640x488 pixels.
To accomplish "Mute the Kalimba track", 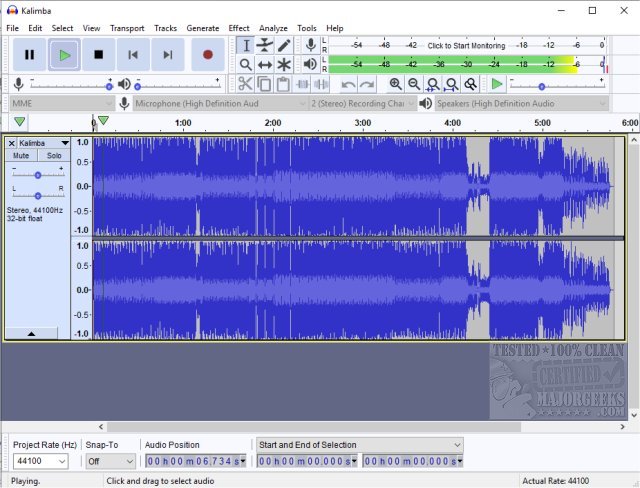I will click(x=21, y=156).
